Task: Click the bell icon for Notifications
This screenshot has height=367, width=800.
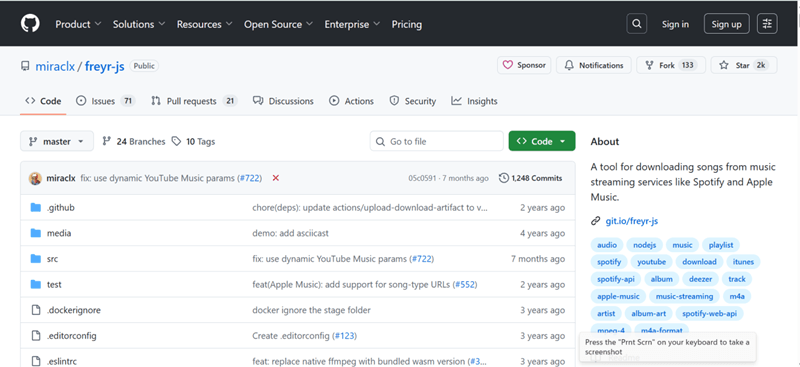Action: [569, 65]
